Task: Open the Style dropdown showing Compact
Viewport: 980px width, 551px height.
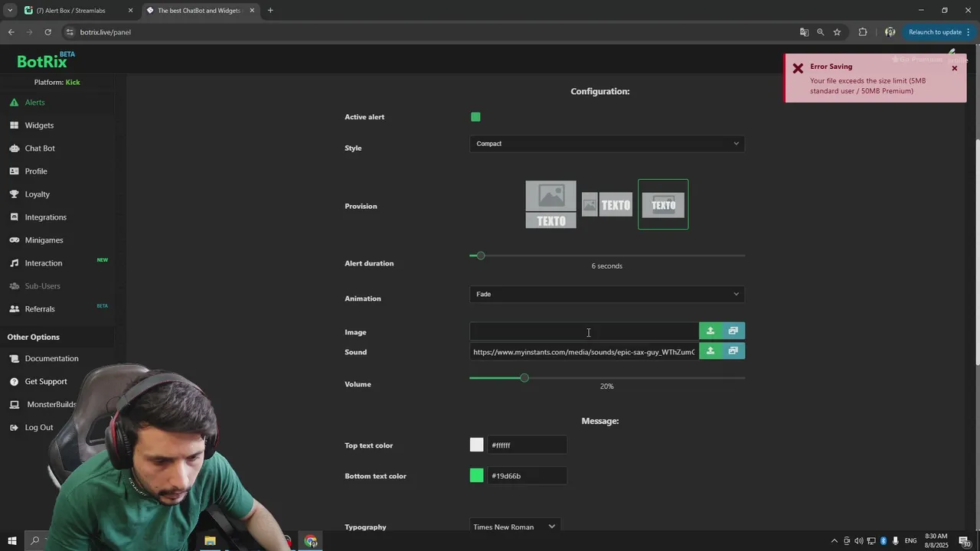Action: 607,144
